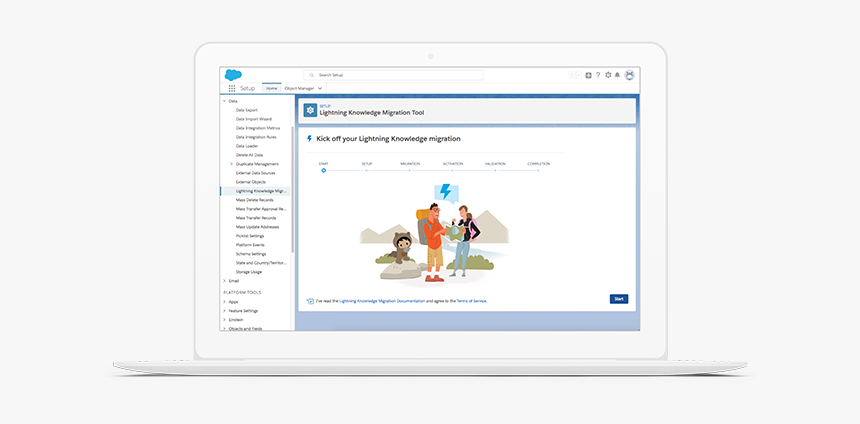Click the VALIDATION step marker

pyautogui.click(x=495, y=171)
